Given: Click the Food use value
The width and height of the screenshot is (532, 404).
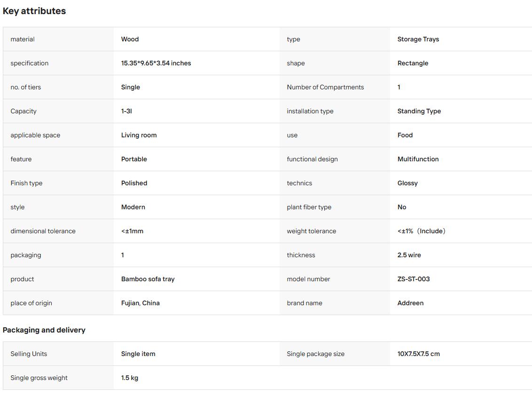Looking at the screenshot, I should tap(405, 135).
